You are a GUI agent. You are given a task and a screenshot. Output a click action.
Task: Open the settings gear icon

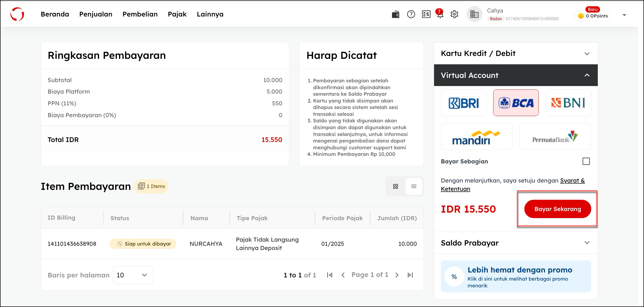pyautogui.click(x=454, y=14)
